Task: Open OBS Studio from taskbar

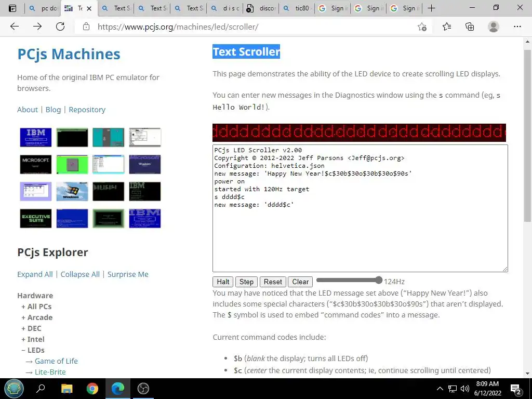Action: 143,389
